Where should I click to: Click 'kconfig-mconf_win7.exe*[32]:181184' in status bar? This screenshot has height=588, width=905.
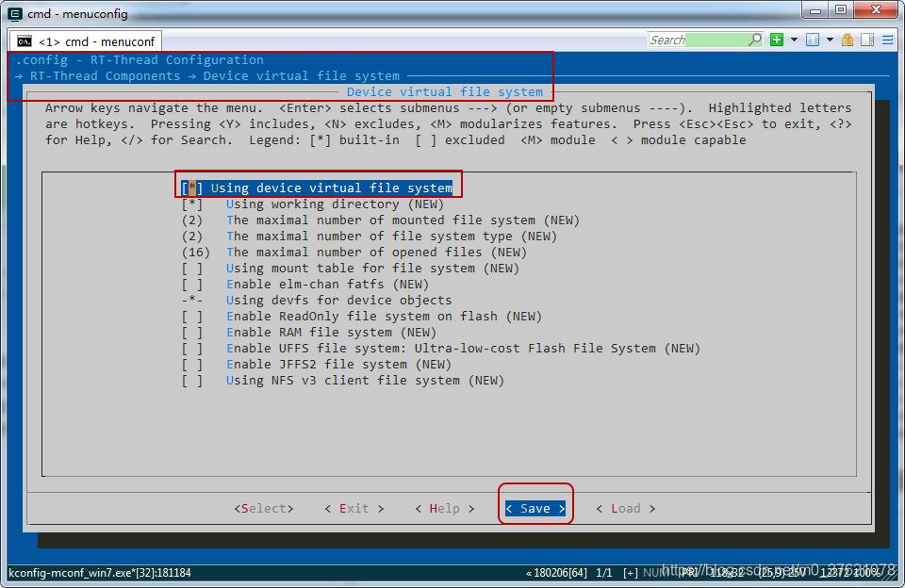(99, 572)
